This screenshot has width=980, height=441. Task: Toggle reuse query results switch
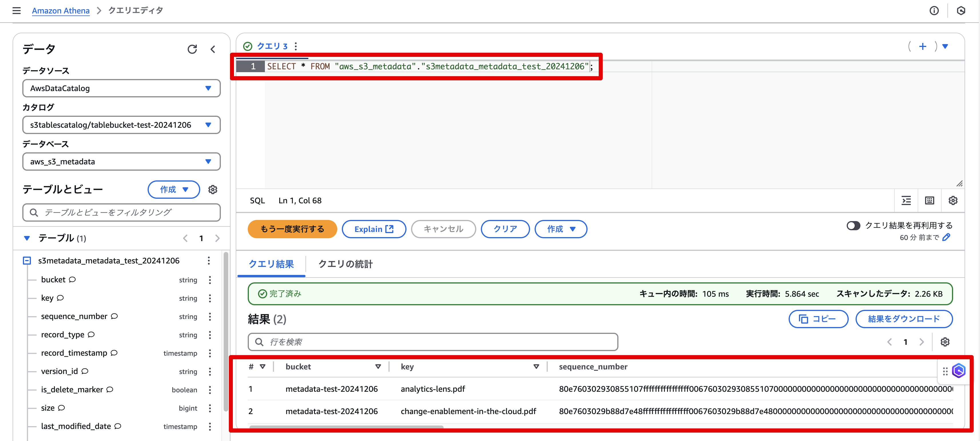coord(853,226)
